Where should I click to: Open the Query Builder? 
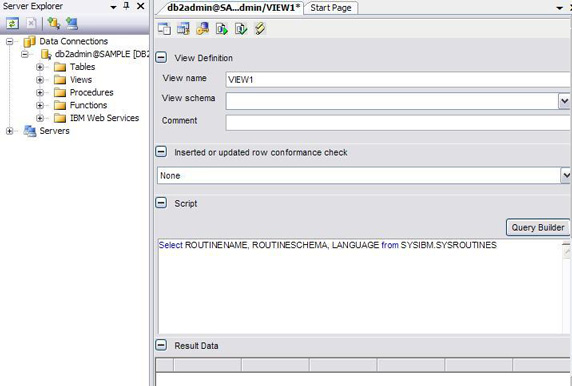coord(538,227)
